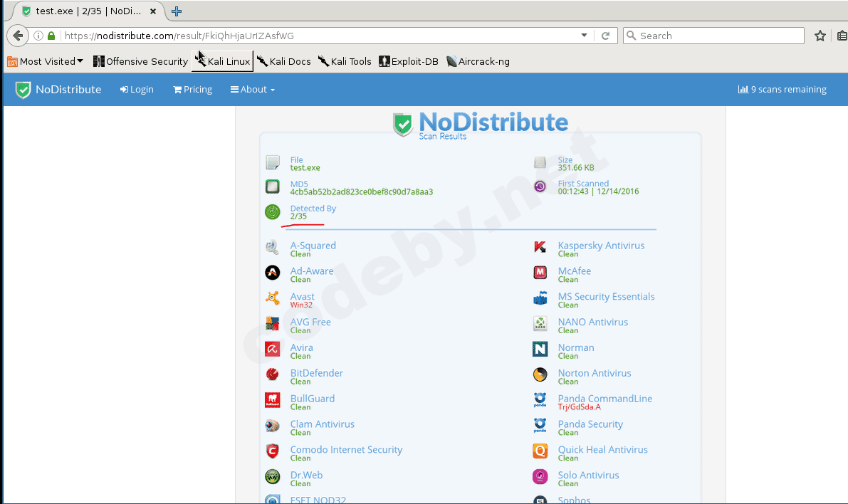Image resolution: width=848 pixels, height=504 pixels.
Task: Go to the Login page
Action: (x=137, y=89)
